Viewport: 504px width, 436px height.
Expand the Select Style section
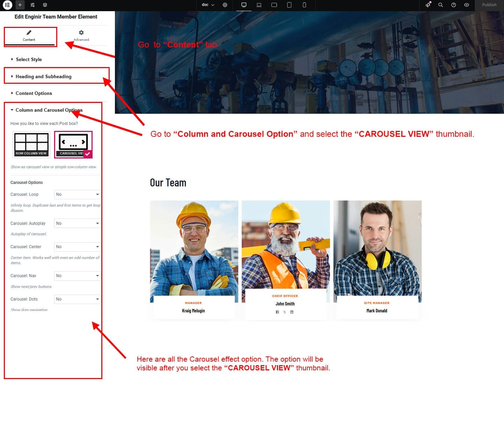[29, 59]
